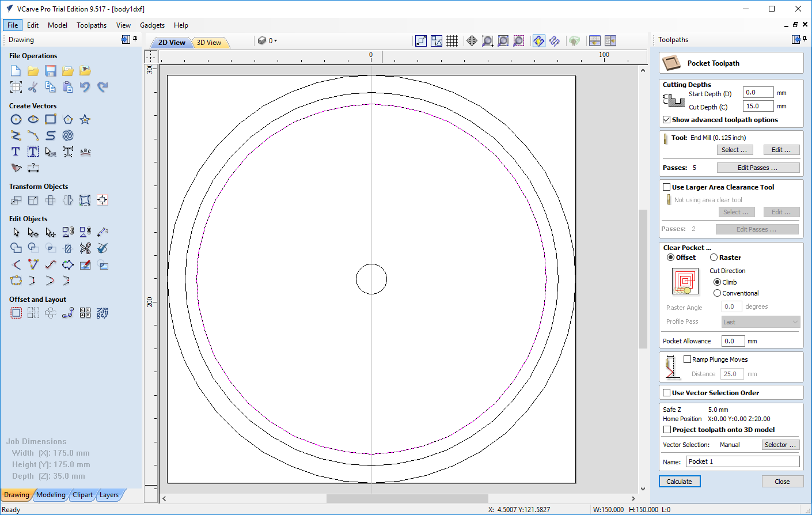Open the Distort Object tool
This screenshot has width=812, height=515.
click(x=85, y=200)
